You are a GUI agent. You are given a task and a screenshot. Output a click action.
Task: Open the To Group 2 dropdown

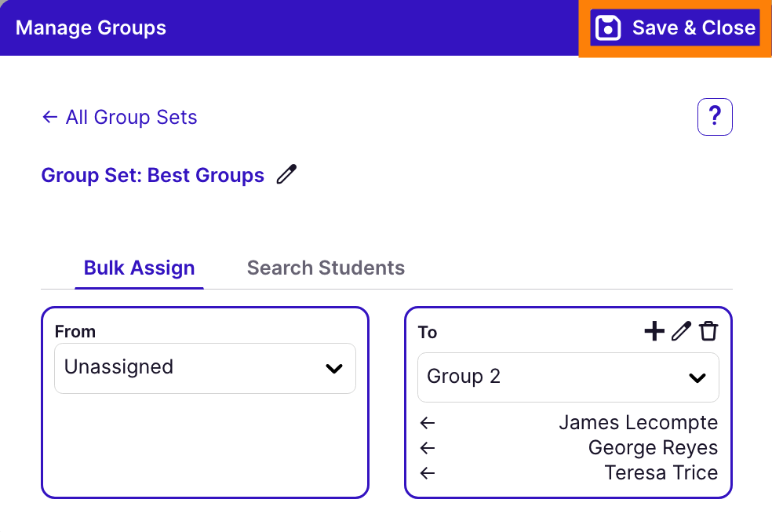point(568,377)
